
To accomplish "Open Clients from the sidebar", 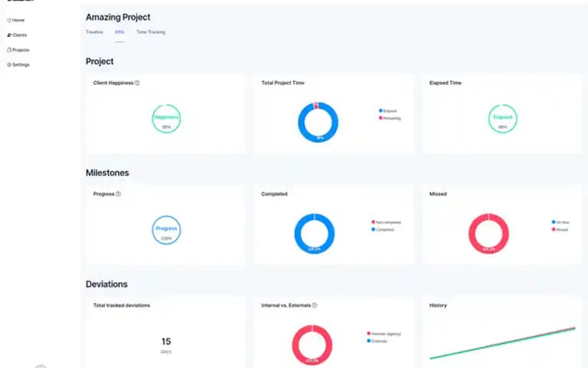I will point(17,35).
